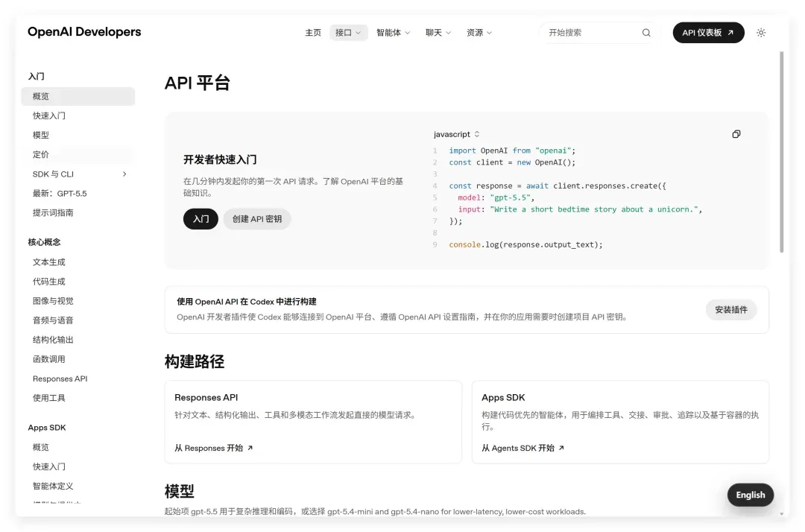Click the 核心概念 sidebar section heading
Viewport: 805px width, 532px height.
(44, 242)
